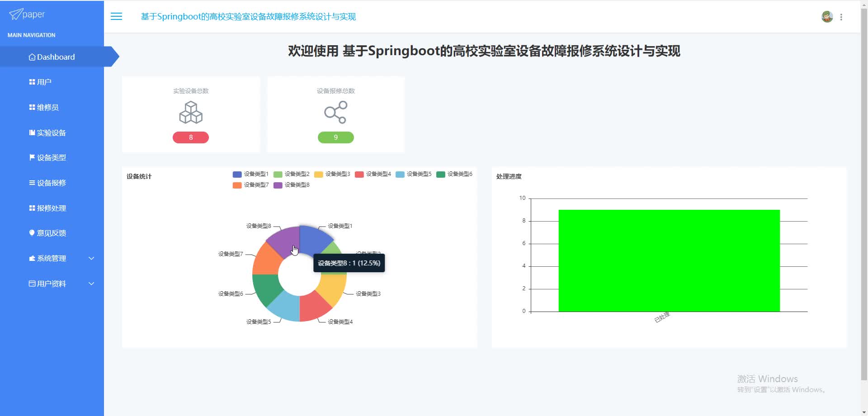The width and height of the screenshot is (868, 416).
Task: Open the three-dot options menu
Action: point(841,17)
